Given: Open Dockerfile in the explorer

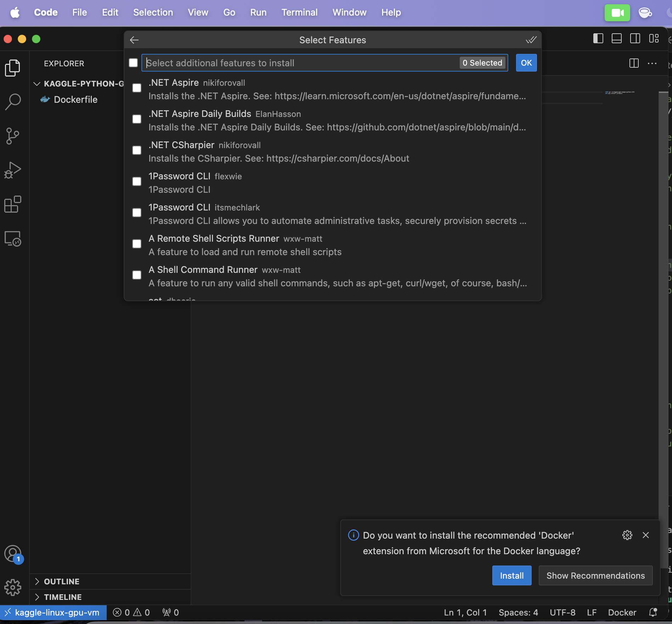Looking at the screenshot, I should [x=75, y=100].
